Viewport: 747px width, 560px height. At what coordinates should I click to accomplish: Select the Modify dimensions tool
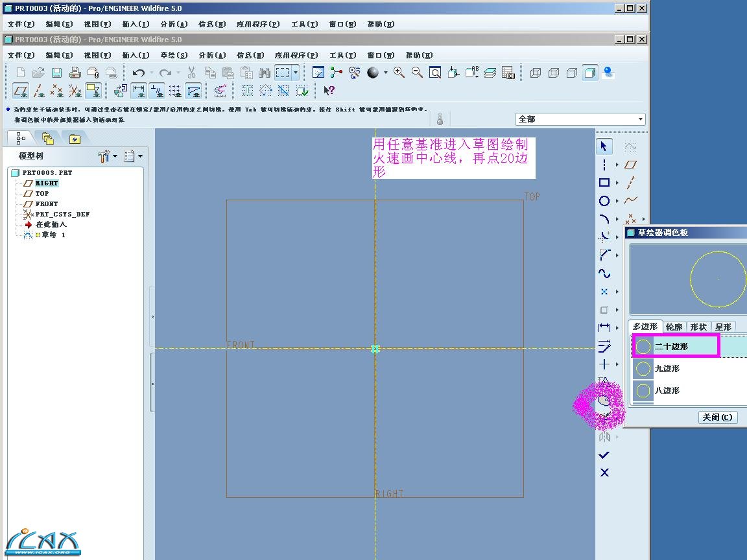(x=604, y=346)
